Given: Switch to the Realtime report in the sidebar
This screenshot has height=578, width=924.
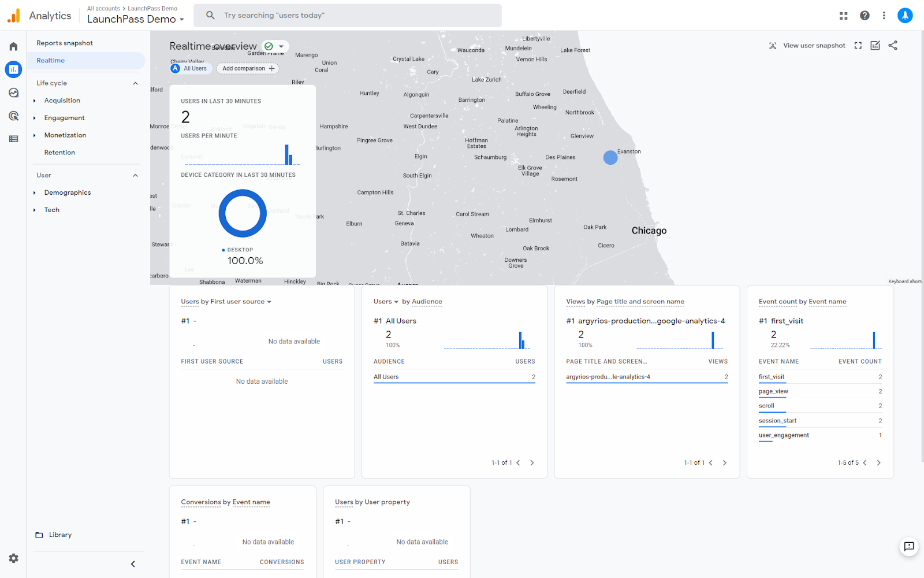Looking at the screenshot, I should click(x=50, y=60).
